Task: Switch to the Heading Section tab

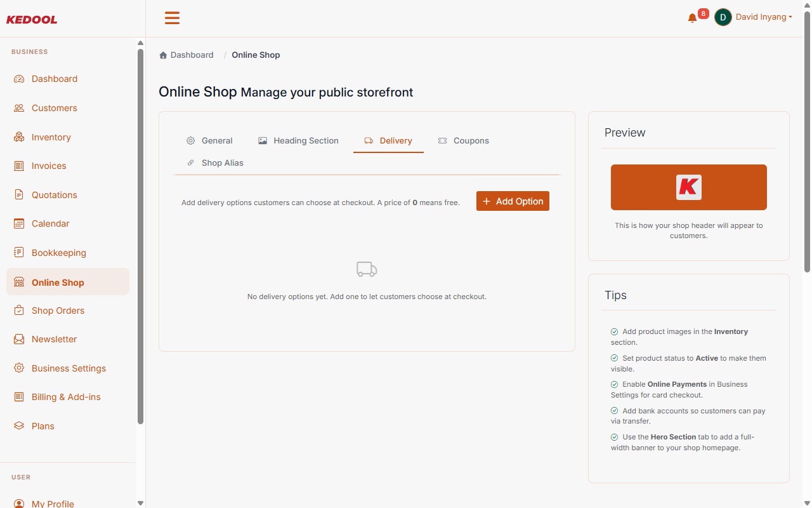Action: tap(298, 141)
